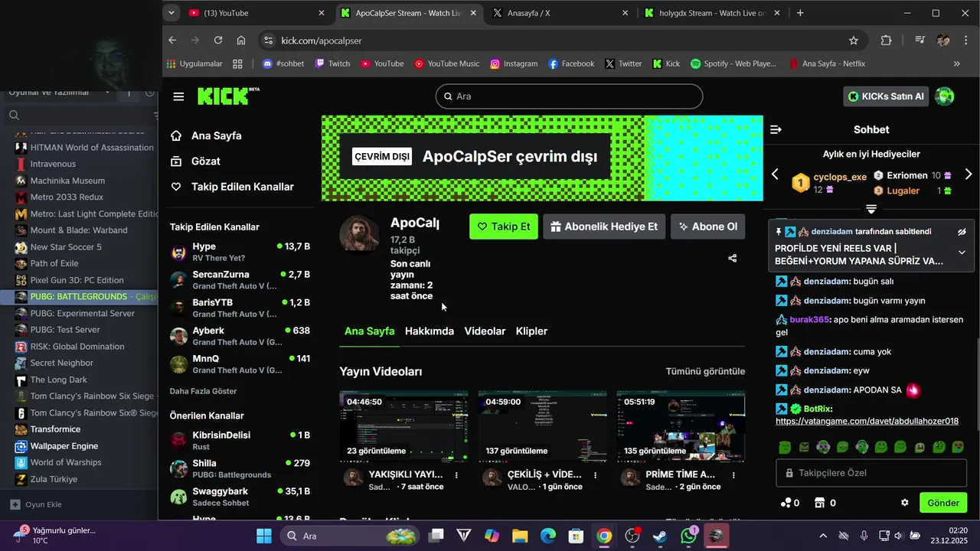Show more bookmarks chevron

[957, 64]
